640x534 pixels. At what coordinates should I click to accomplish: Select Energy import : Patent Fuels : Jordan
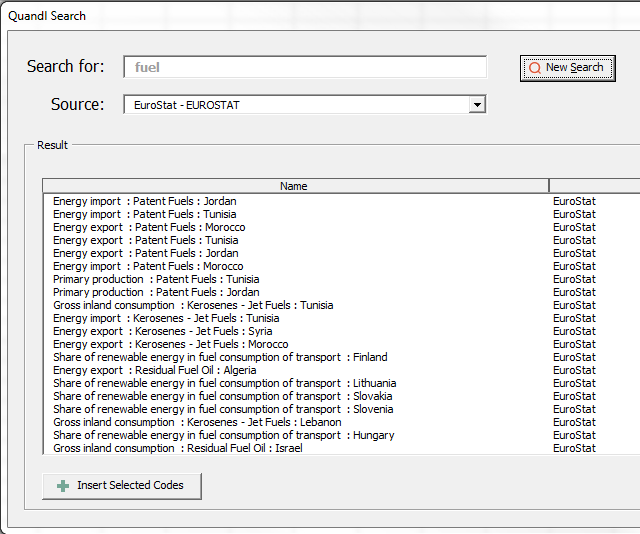144,201
